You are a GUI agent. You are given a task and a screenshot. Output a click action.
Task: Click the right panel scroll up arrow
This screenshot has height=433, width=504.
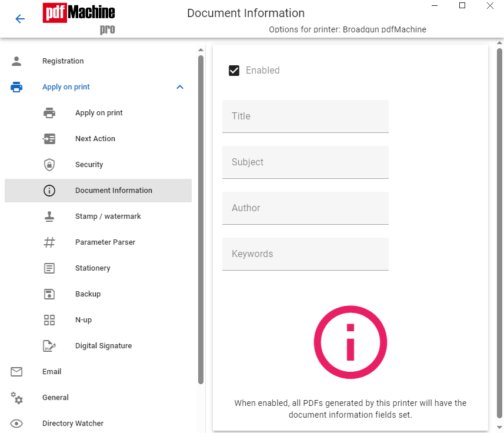coord(499,42)
